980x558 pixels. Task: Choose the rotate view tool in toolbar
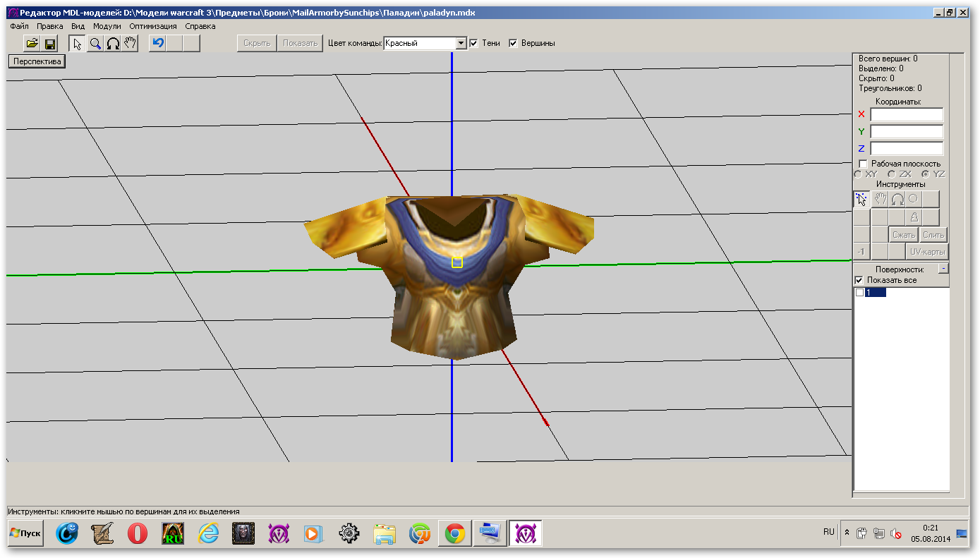pyautogui.click(x=112, y=44)
